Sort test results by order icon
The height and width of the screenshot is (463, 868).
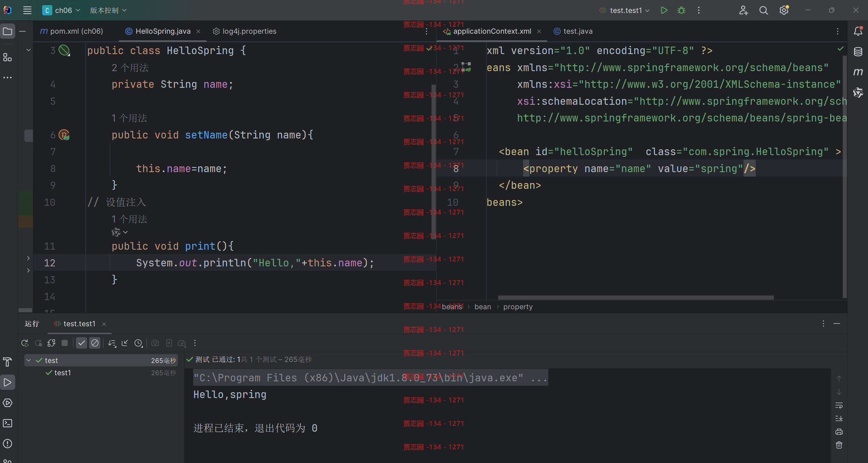click(112, 343)
